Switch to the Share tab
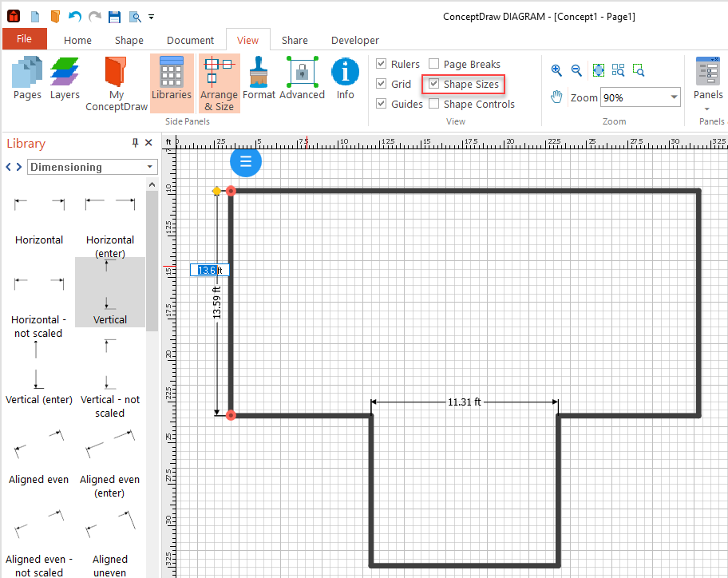728x578 pixels. (295, 41)
